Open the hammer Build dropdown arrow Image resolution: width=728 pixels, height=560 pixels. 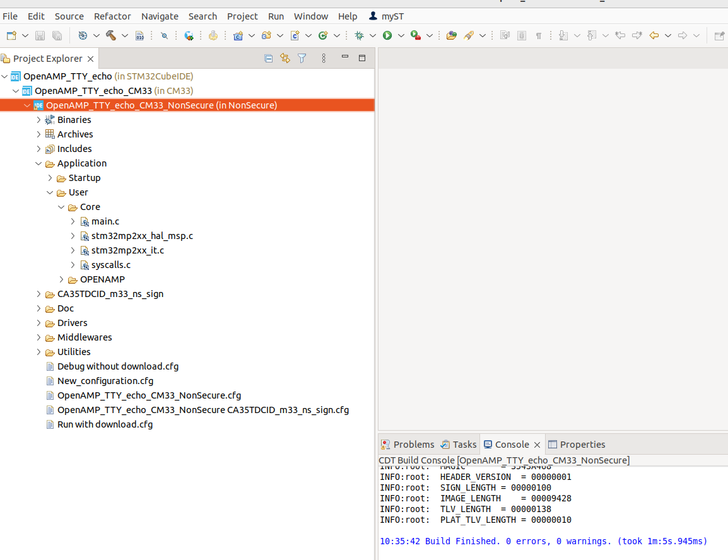(124, 35)
